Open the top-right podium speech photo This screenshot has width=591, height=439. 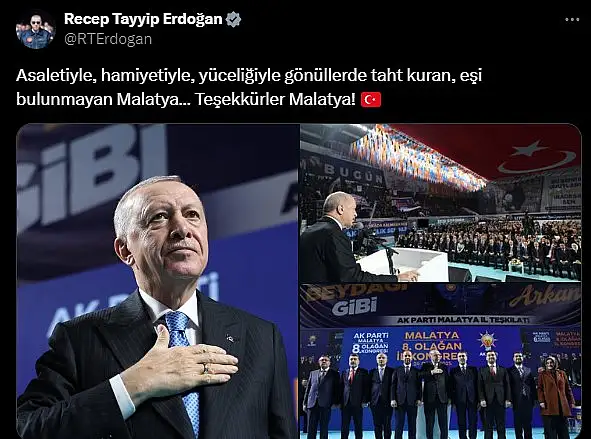441,203
